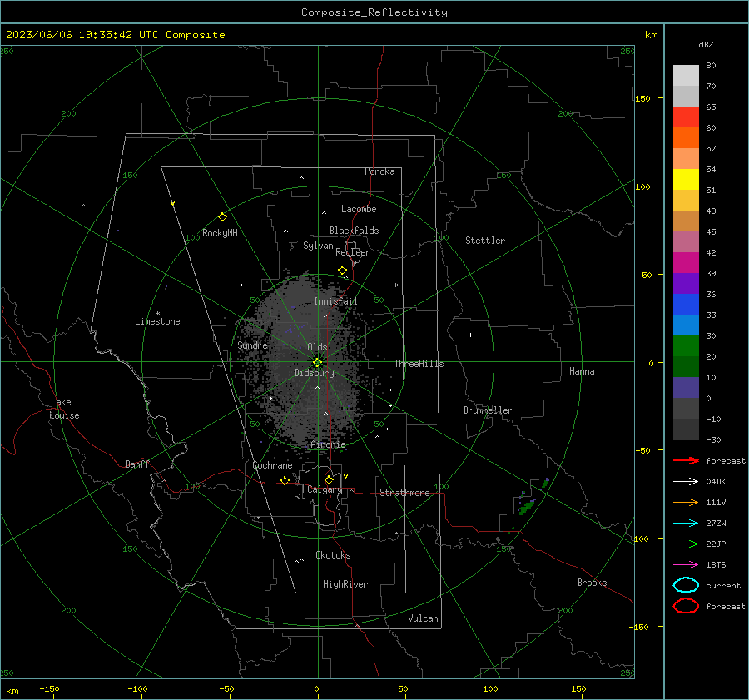Click the 'Ponoka' city label

click(379, 171)
